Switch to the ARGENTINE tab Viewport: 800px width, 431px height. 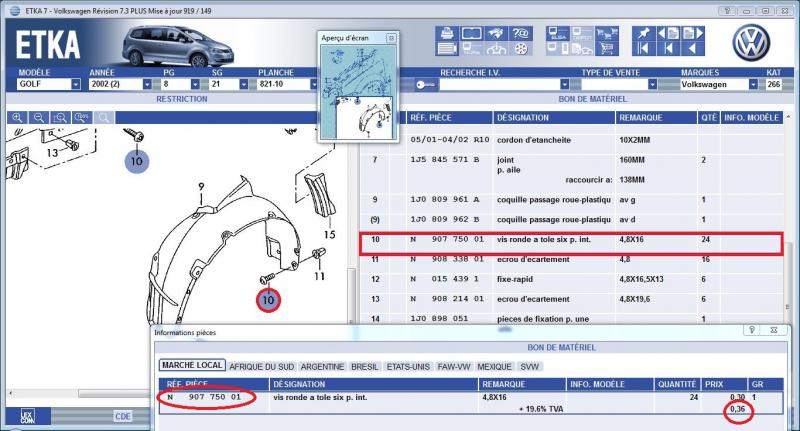(322, 367)
